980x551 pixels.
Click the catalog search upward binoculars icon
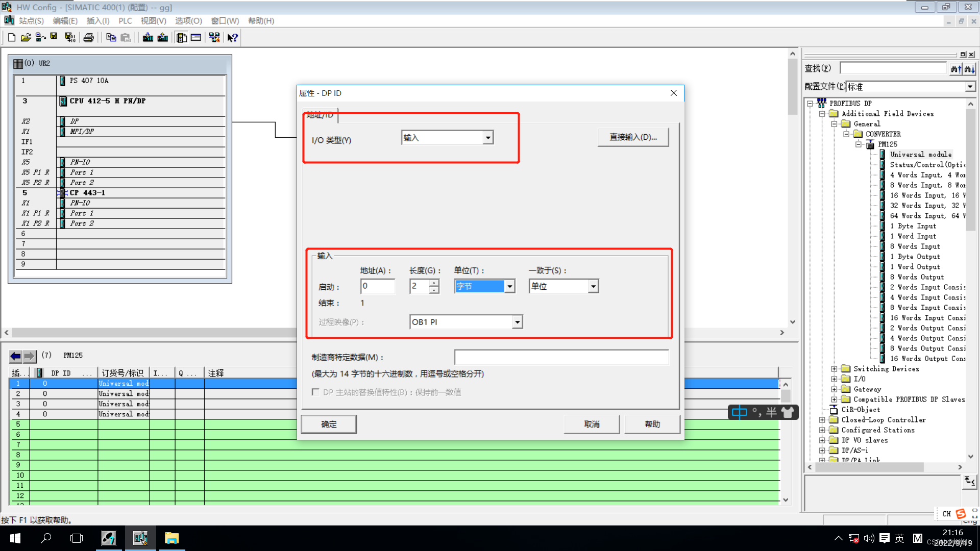point(955,69)
